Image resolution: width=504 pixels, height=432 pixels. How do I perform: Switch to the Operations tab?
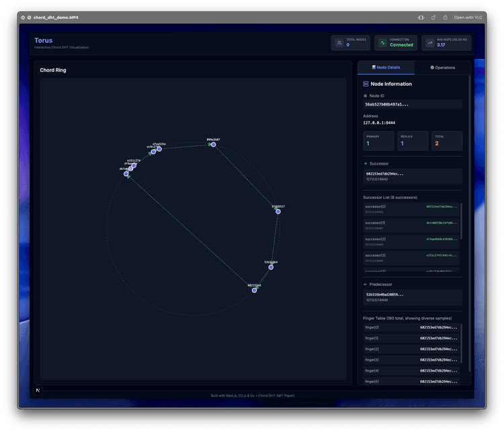(443, 67)
